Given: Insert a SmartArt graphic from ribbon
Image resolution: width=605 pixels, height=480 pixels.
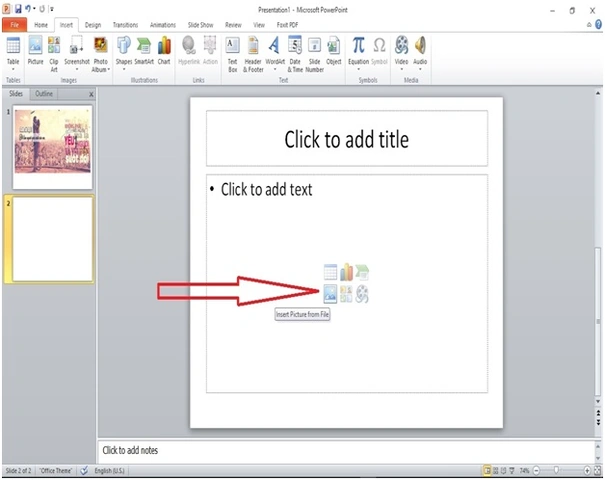Looking at the screenshot, I should (x=144, y=50).
